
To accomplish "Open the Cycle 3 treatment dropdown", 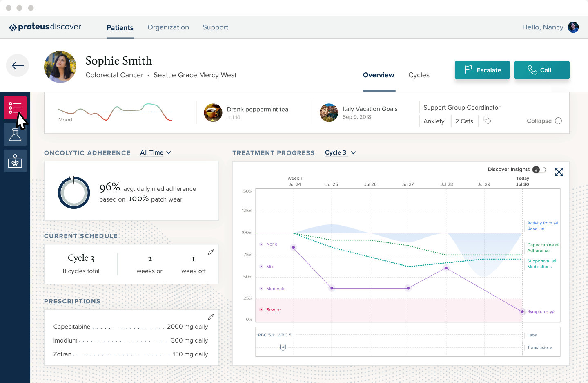I will click(340, 152).
